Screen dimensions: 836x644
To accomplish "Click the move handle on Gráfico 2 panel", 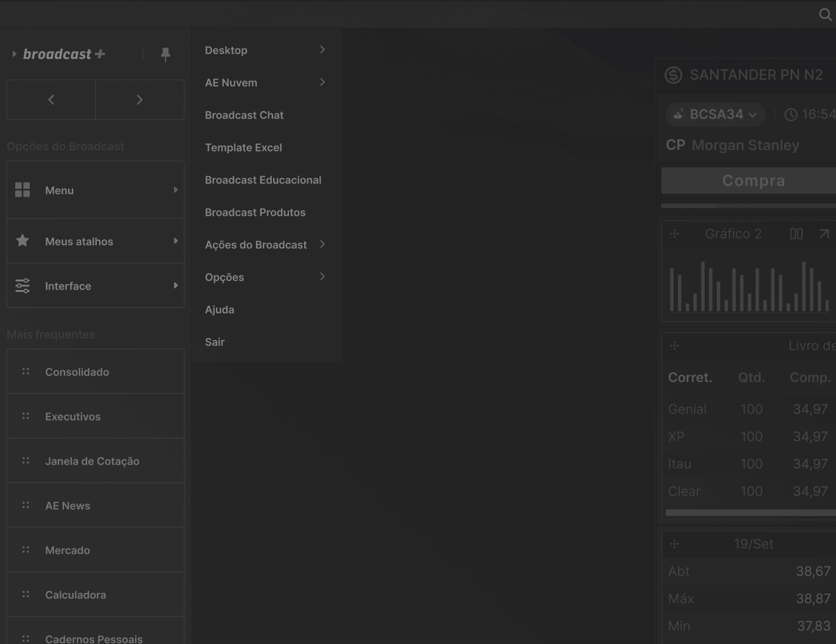I will [x=674, y=234].
